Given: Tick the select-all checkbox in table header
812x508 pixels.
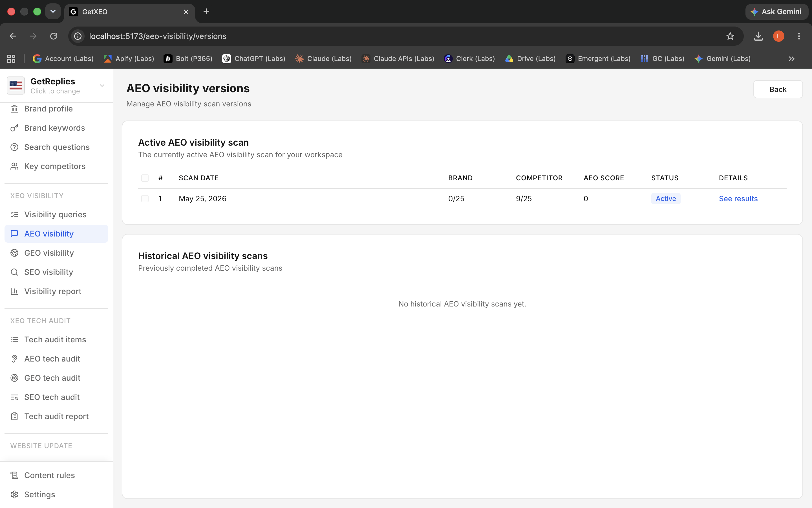Looking at the screenshot, I should point(145,178).
